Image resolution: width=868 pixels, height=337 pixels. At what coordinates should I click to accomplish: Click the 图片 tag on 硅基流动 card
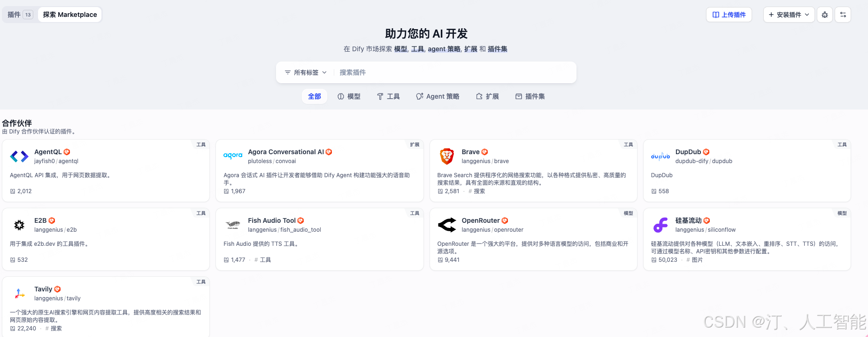pos(695,260)
